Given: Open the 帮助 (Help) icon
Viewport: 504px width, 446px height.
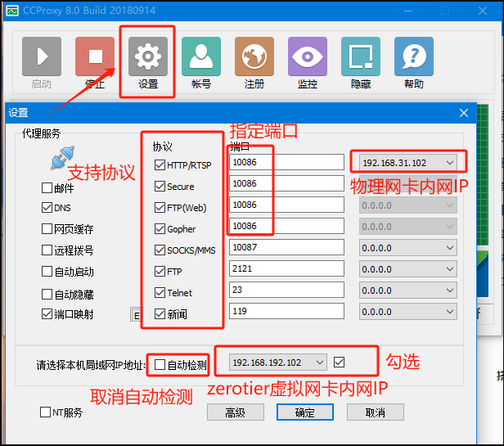Looking at the screenshot, I should (414, 56).
